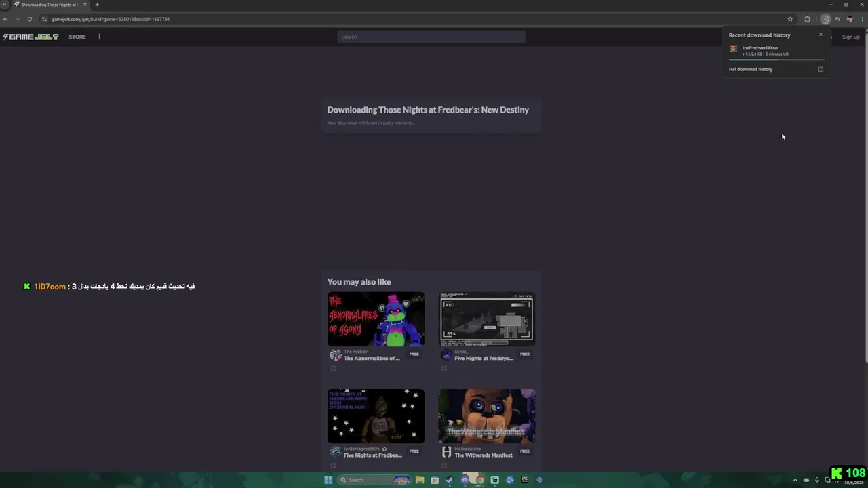
Task: Select the Downloading Those Nights tab
Action: (50, 5)
